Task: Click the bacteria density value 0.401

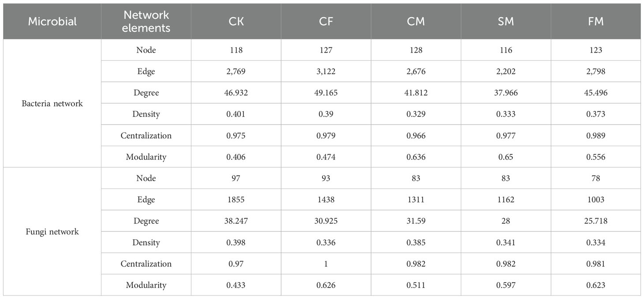Action: (236, 114)
